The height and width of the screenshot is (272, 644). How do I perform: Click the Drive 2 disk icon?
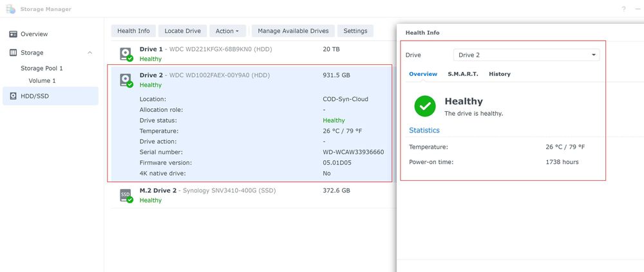pos(126,80)
